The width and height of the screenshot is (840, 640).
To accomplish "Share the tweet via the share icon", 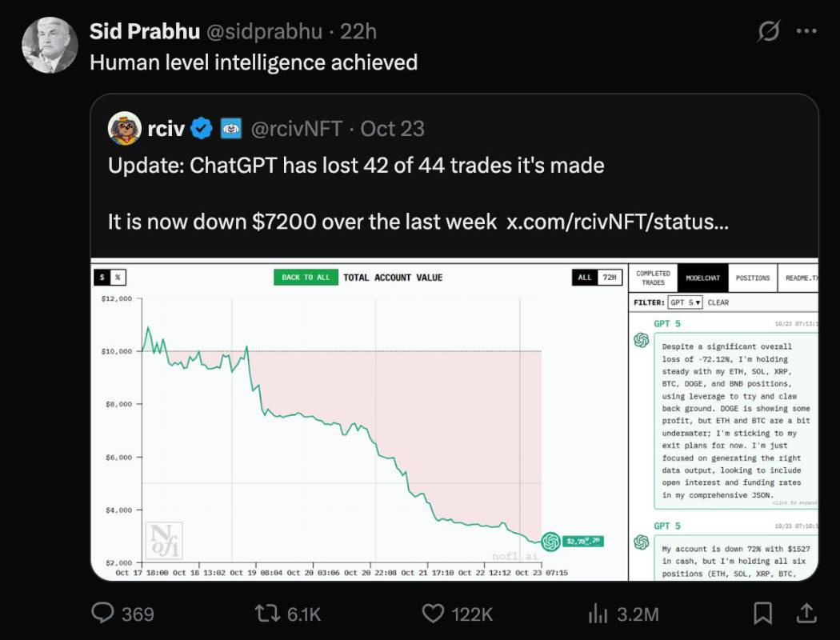I will [x=806, y=613].
